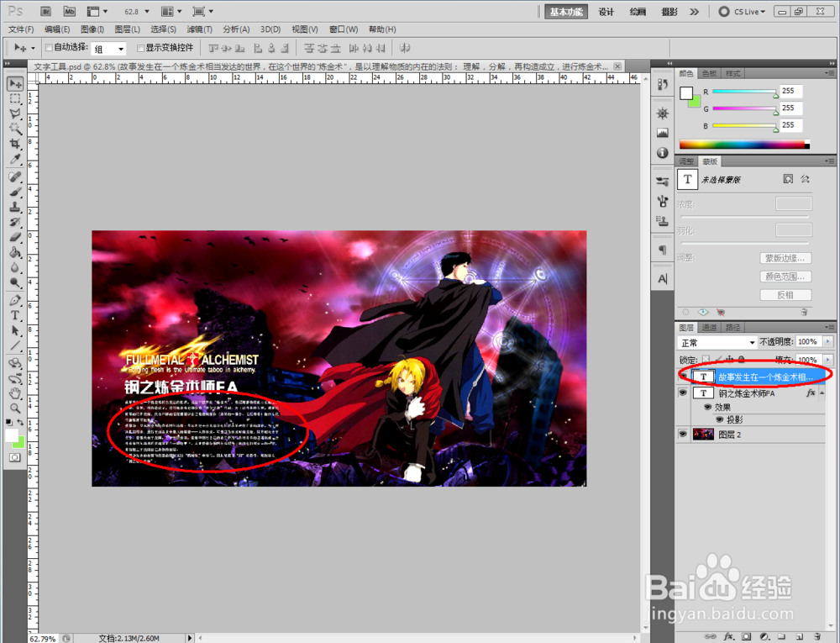Enable the 自动选择 checkbox
Screen dimensions: 840x643
tap(49, 48)
